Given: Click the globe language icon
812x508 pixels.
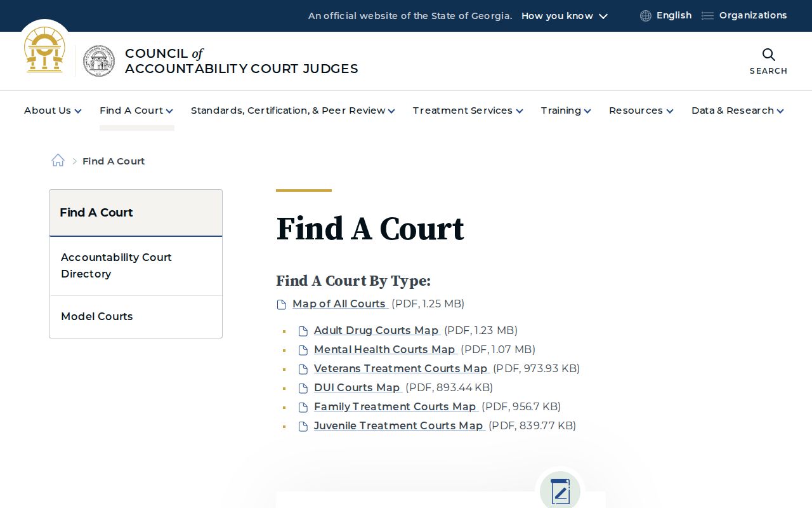Looking at the screenshot, I should (646, 16).
